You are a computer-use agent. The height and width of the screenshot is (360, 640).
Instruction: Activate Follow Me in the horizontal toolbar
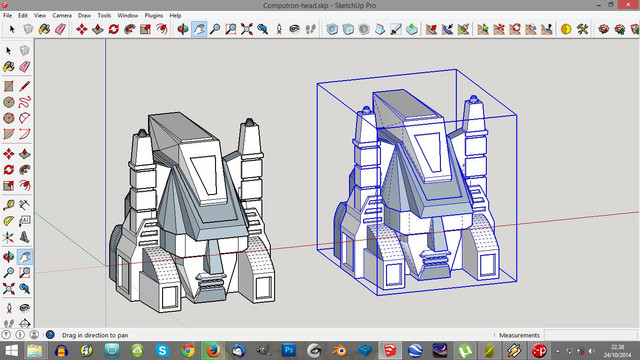129,29
